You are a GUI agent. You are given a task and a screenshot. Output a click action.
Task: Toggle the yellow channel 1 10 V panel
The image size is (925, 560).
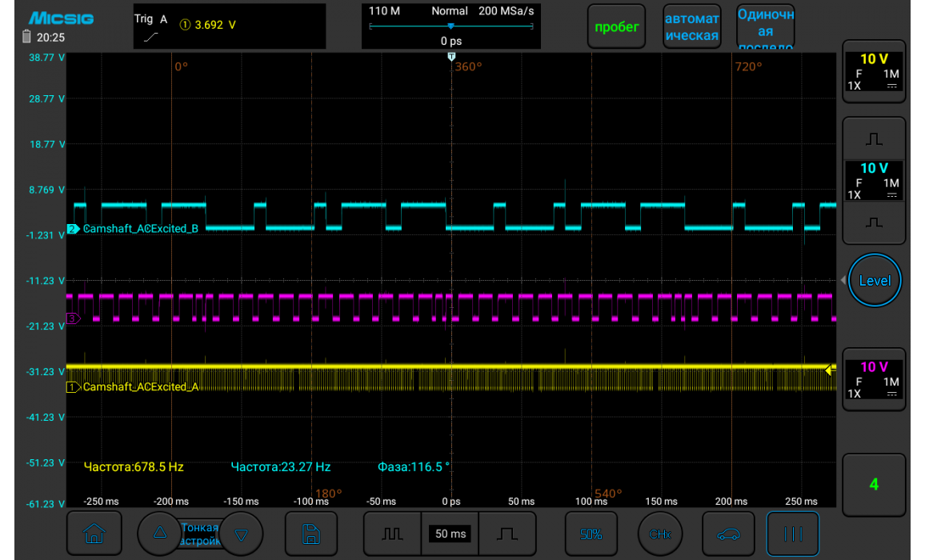point(874,72)
